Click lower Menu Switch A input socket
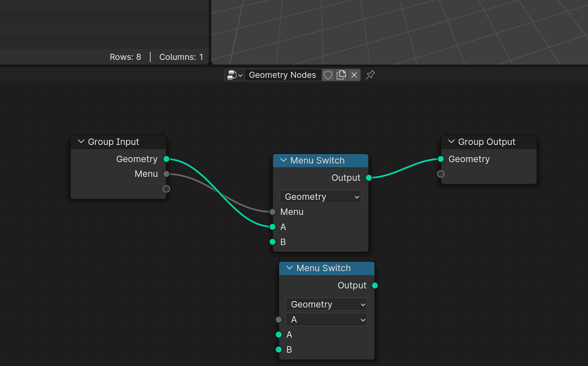 coord(279,334)
